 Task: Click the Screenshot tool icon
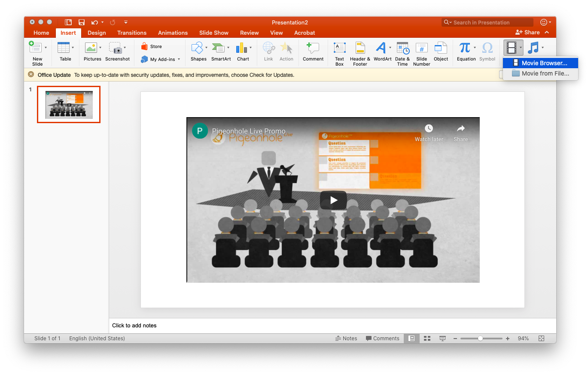[115, 47]
